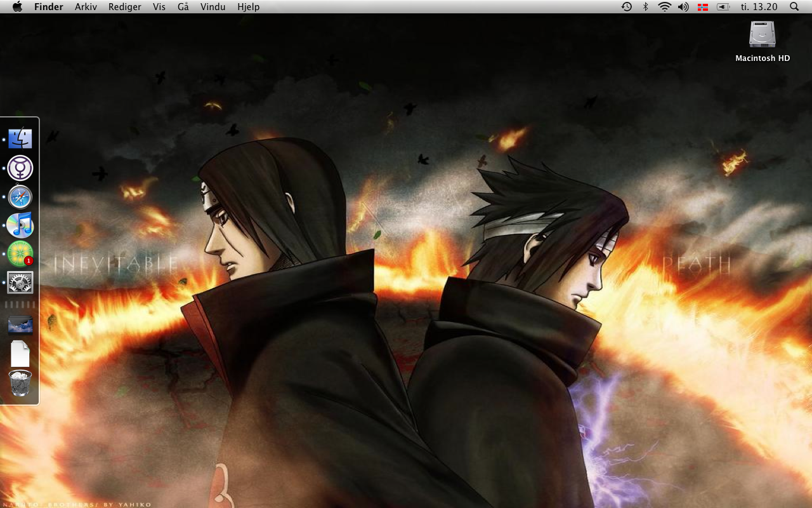
Task: Open the Vis menu
Action: (159, 7)
